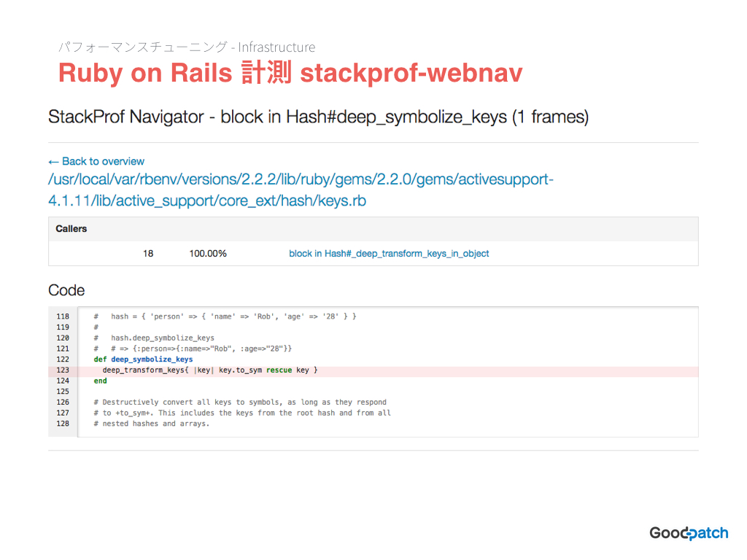Image resolution: width=747 pixels, height=560 pixels.
Task: Click the red Ruby on Rails slide title
Action: coord(290,73)
